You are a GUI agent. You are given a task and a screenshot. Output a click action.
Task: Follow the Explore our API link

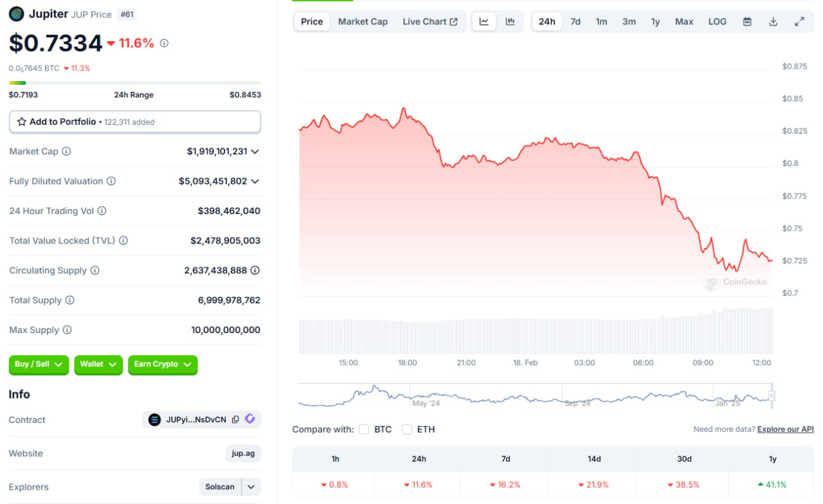[x=786, y=429]
